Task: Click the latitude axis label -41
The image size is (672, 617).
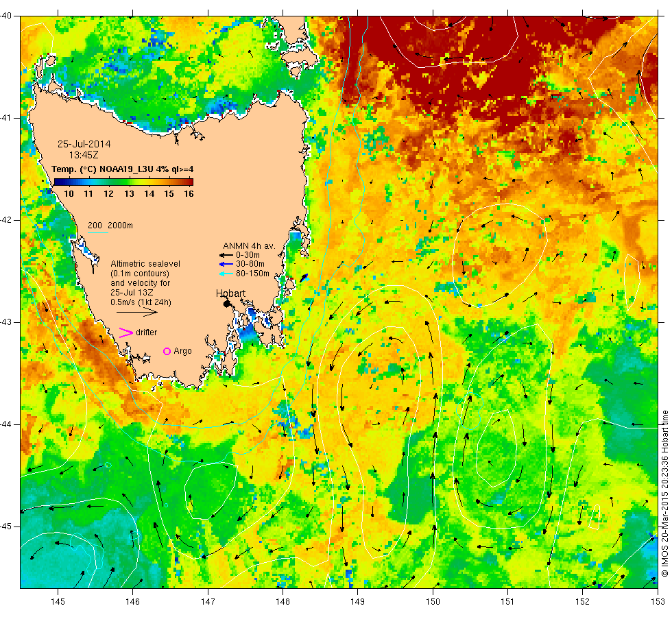Action: [x=6, y=118]
